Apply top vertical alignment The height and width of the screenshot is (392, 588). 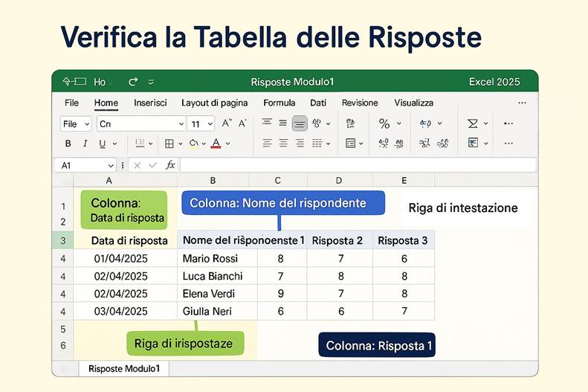pos(267,122)
